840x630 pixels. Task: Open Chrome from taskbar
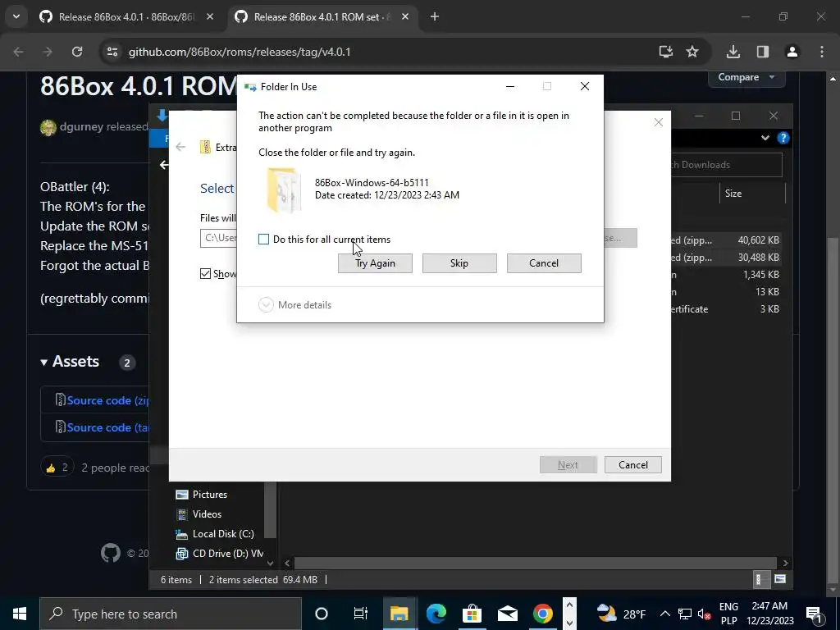tap(543, 614)
